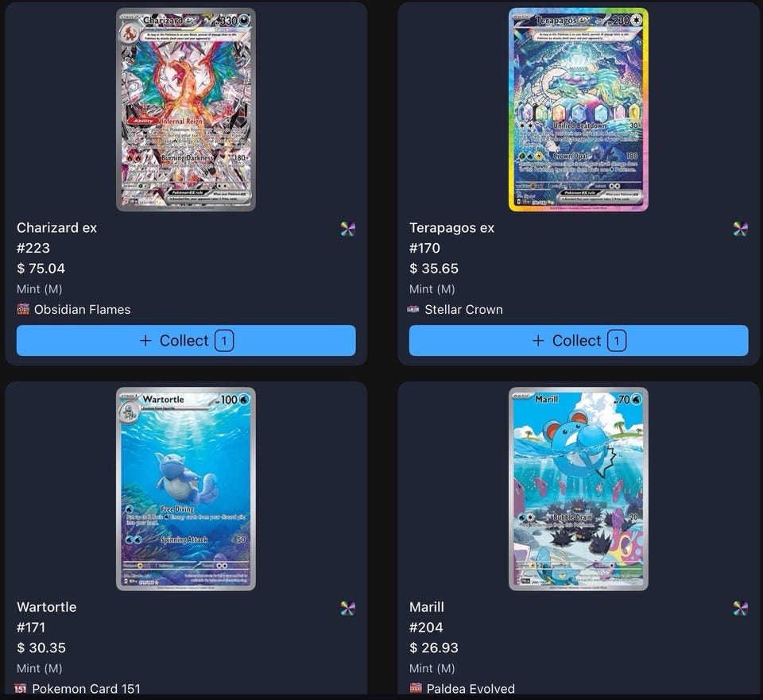Viewport: 763px width, 700px height.
Task: Click holo pinwheel icon beside Charizard ex
Action: point(348,229)
